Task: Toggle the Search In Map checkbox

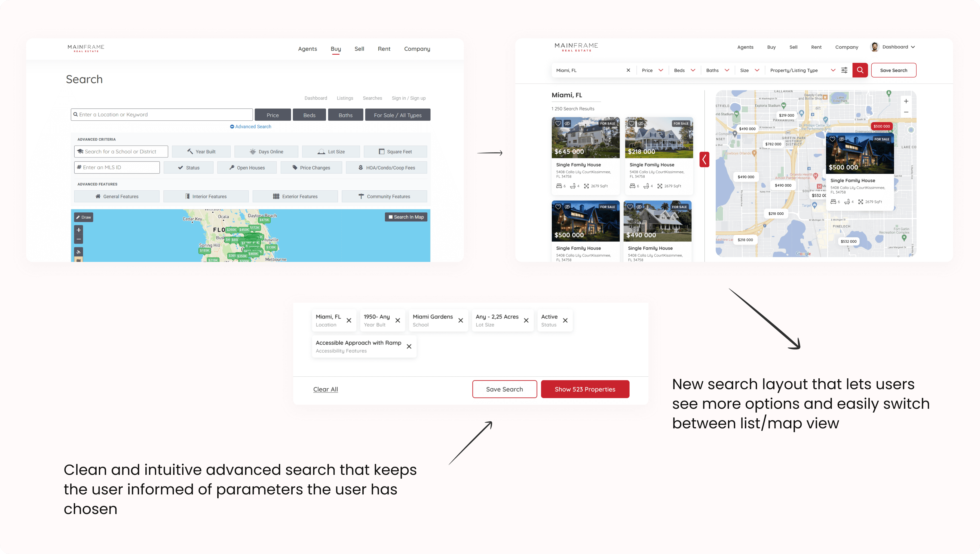Action: (x=391, y=217)
